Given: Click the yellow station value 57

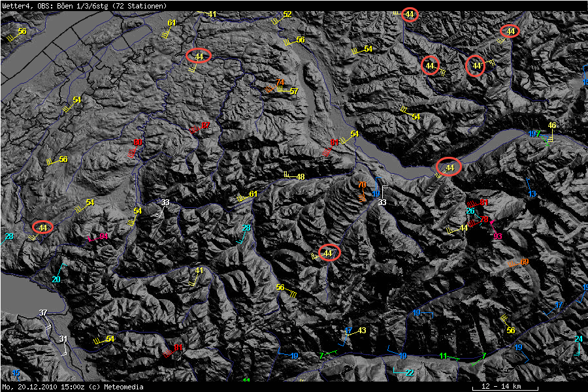Looking at the screenshot, I should [294, 91].
